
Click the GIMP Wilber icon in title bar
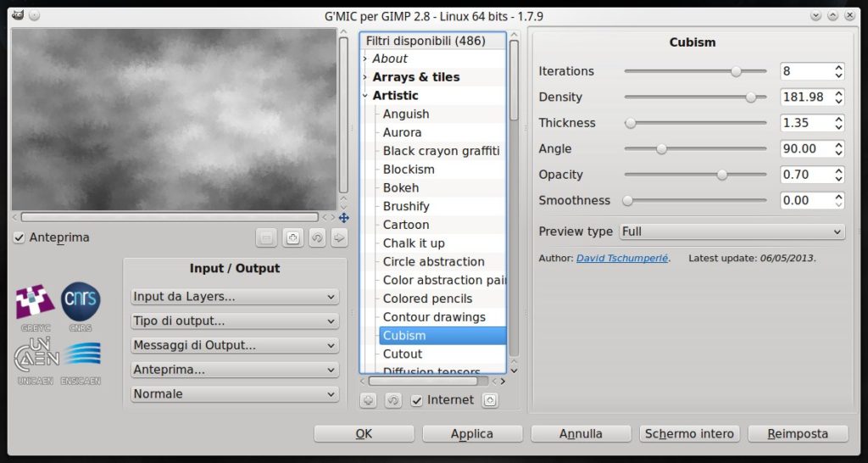pos(18,15)
